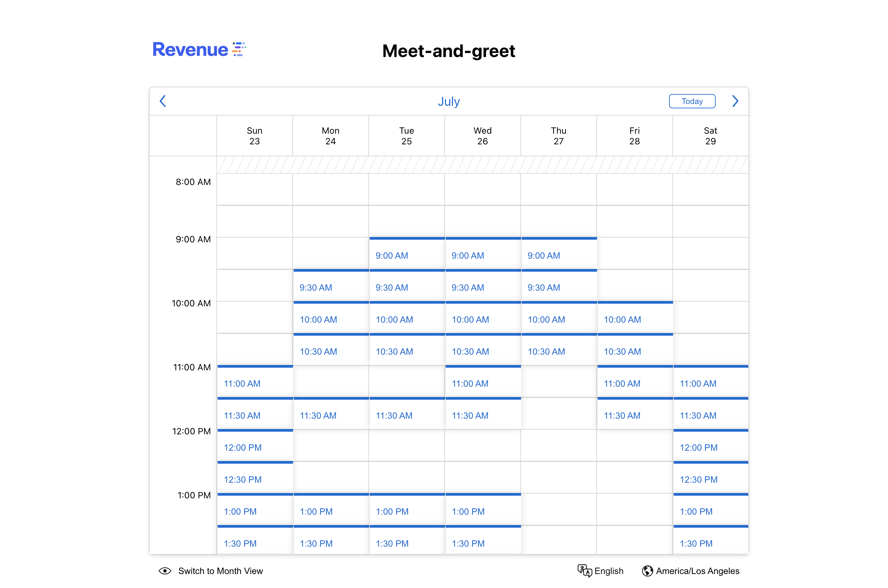The image size is (888, 588).
Task: Select the July month header
Action: tap(449, 101)
